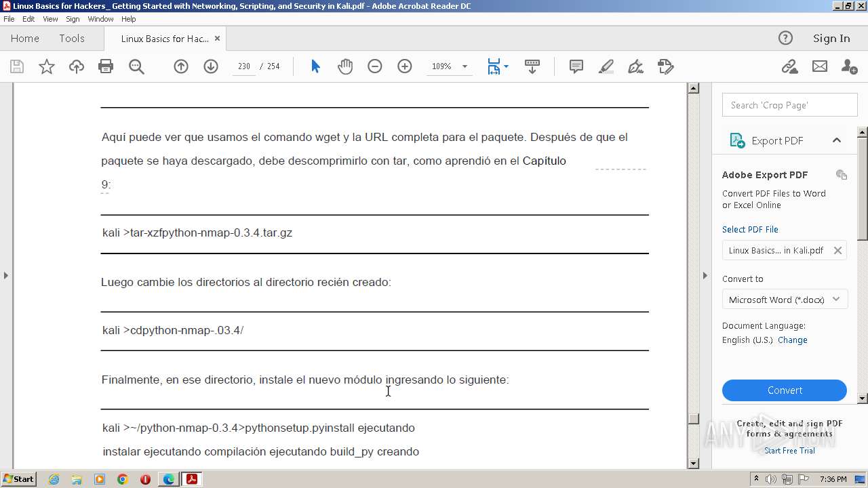Bookmark the file with the star icon
Screen dimensions: 868x488
pos(47,66)
